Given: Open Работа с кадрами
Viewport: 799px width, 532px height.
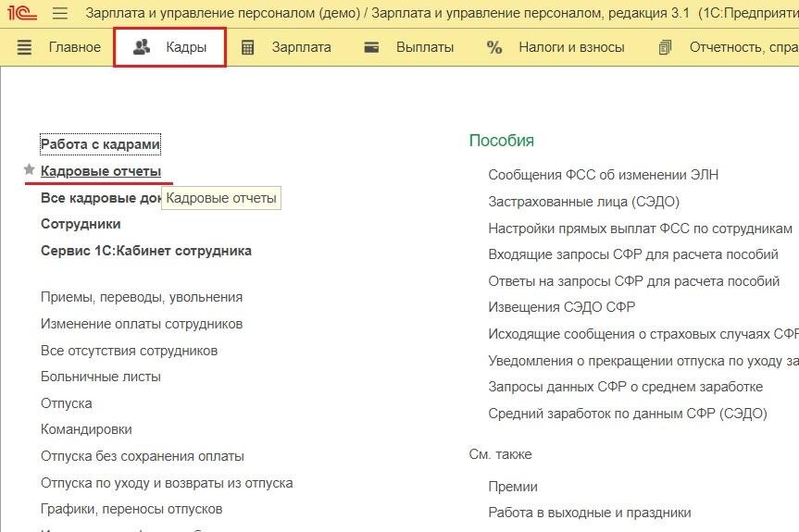Looking at the screenshot, I should (x=100, y=144).
